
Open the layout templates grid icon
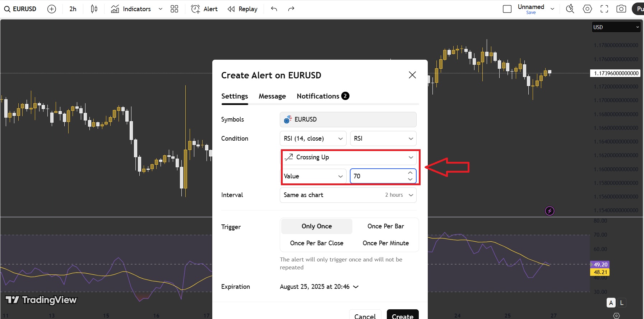point(174,9)
